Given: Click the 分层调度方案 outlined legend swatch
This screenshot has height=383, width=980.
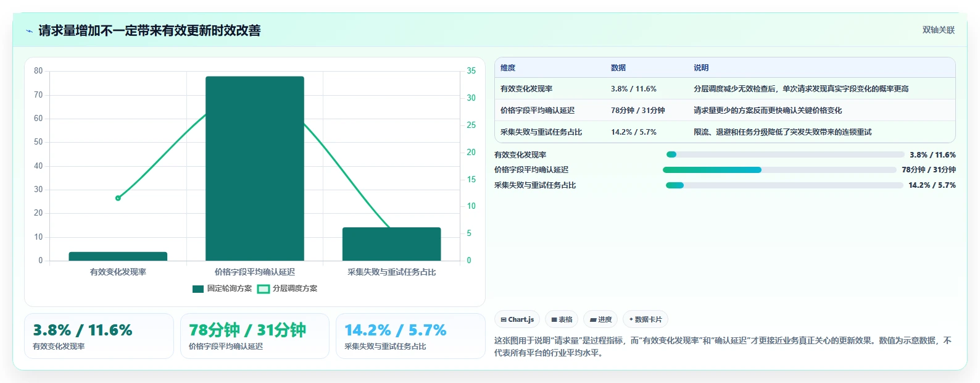Looking at the screenshot, I should click(x=264, y=288).
